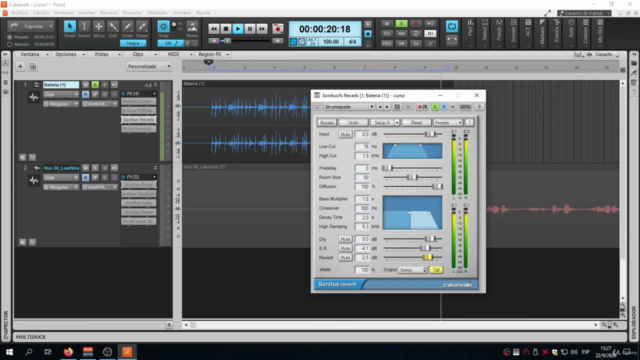Solo the Voz-34_LeadVox track

pos(95,168)
